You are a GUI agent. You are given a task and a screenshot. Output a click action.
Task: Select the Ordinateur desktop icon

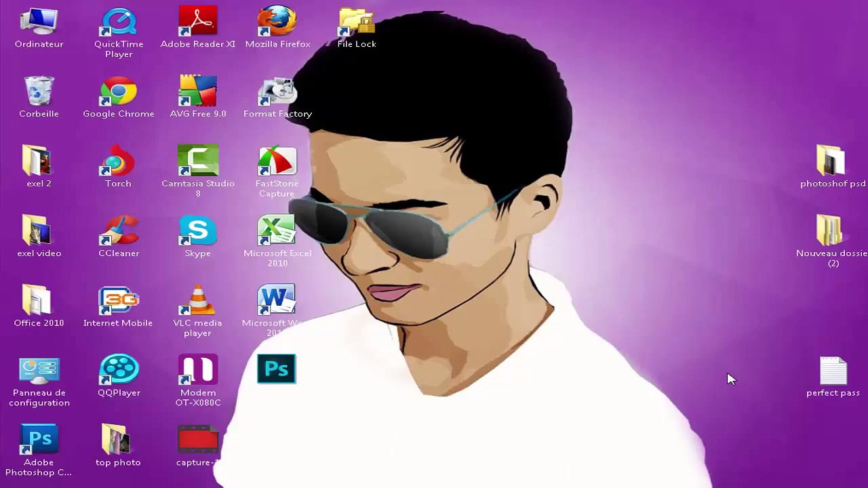[39, 22]
